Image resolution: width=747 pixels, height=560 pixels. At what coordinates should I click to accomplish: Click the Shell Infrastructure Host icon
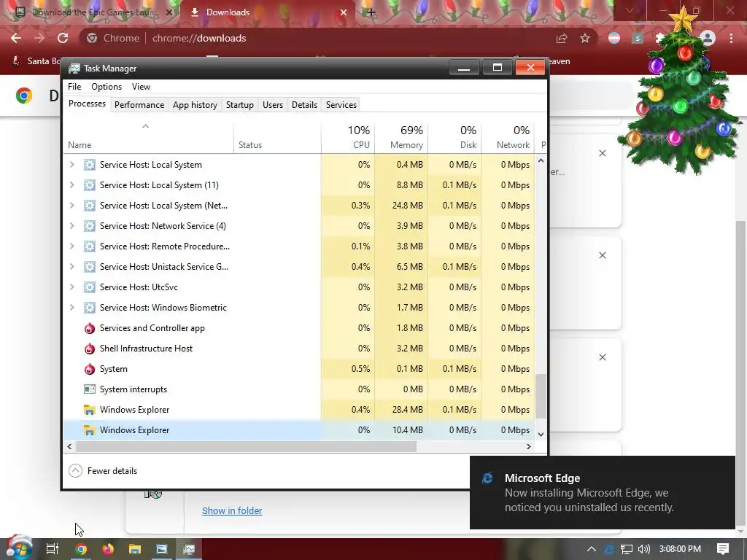[x=90, y=349]
